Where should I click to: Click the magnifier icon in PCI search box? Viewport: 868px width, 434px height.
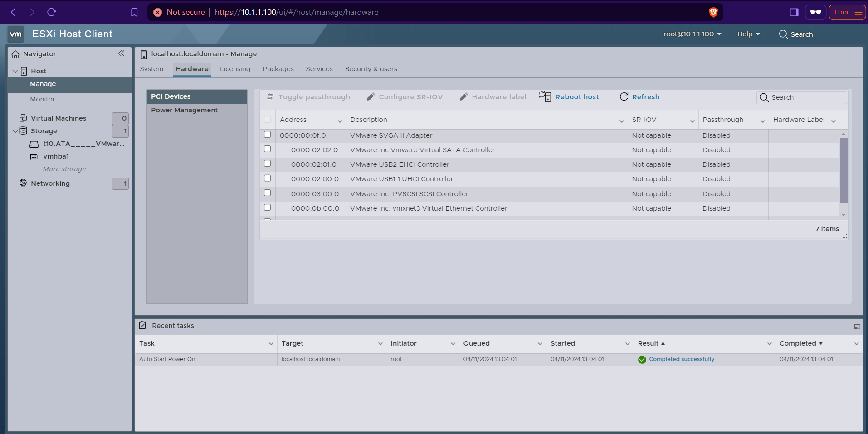tap(764, 97)
